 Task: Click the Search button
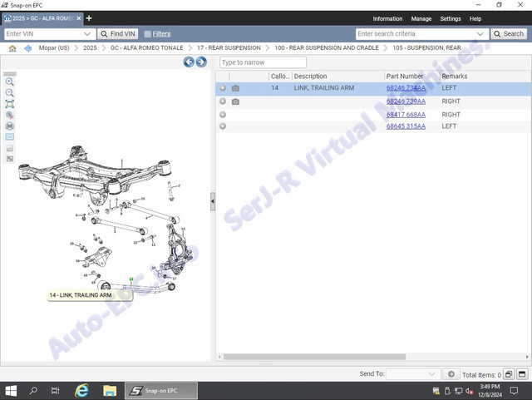point(509,34)
